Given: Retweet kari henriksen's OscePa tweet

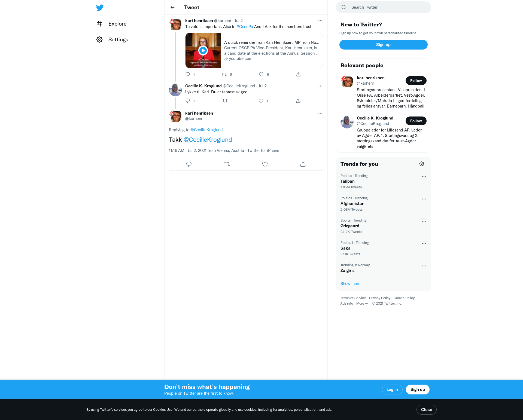Looking at the screenshot, I should [224, 74].
